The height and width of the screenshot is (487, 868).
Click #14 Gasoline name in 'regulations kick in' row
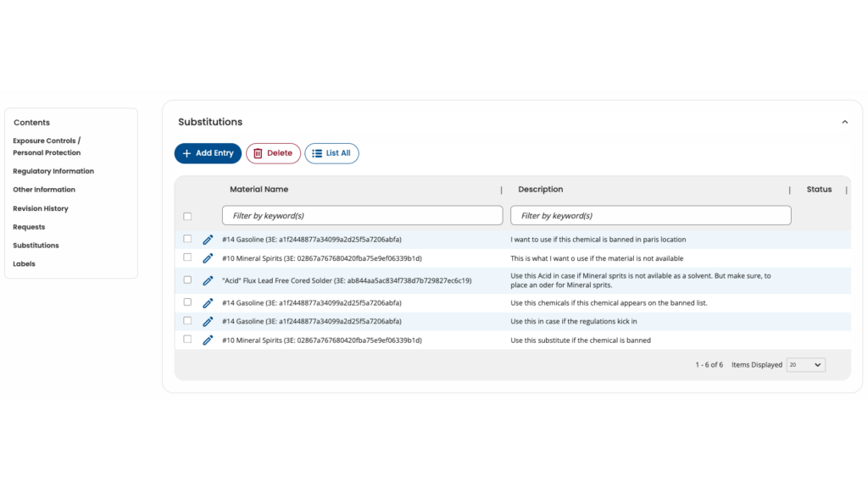312,322
